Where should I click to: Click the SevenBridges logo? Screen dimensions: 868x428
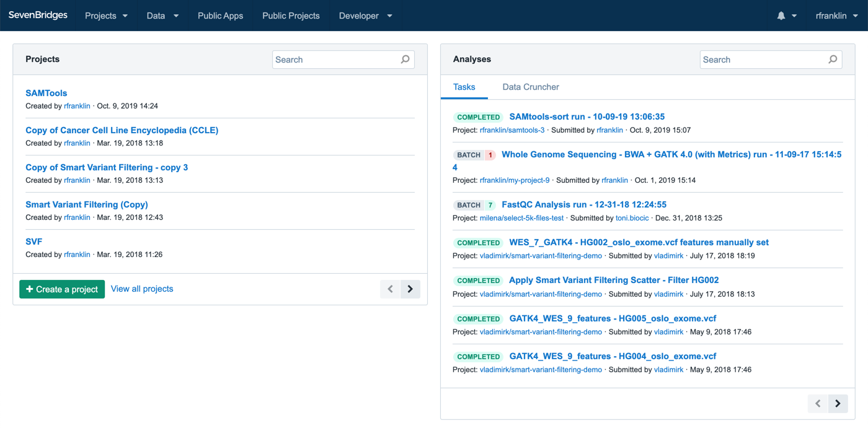tap(38, 15)
